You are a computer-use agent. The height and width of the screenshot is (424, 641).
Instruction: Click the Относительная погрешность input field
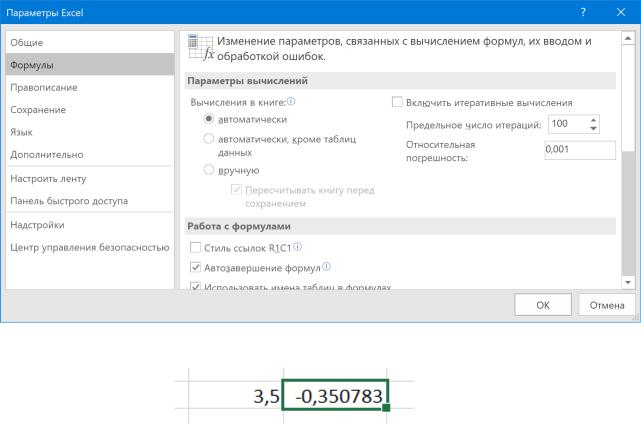point(580,150)
